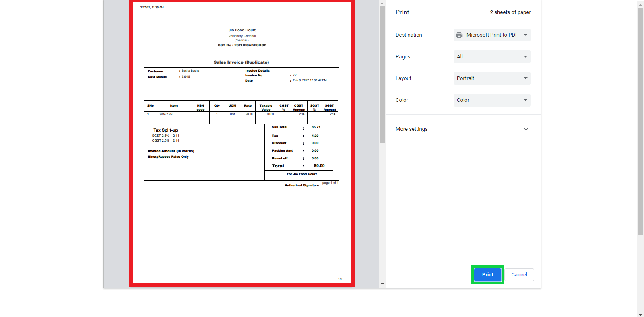Click the "SGST 2.5% : 2.14" line

pos(165,136)
